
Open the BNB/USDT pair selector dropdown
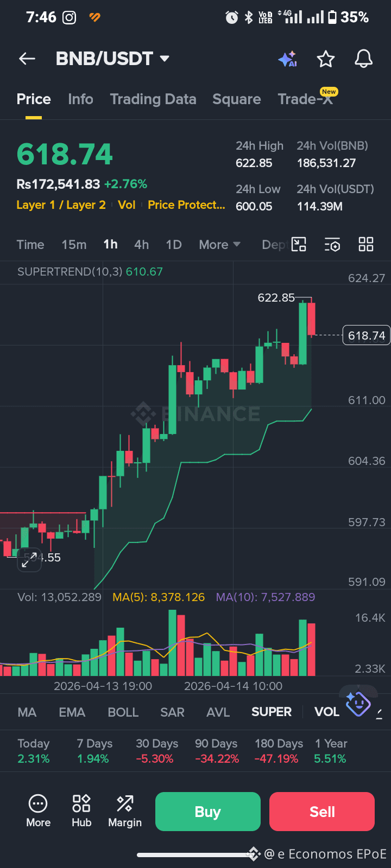(113, 59)
